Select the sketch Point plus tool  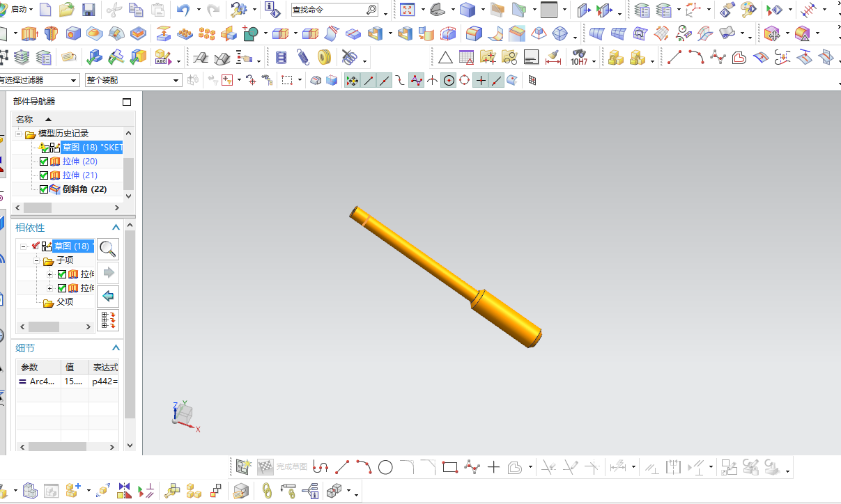coord(493,467)
